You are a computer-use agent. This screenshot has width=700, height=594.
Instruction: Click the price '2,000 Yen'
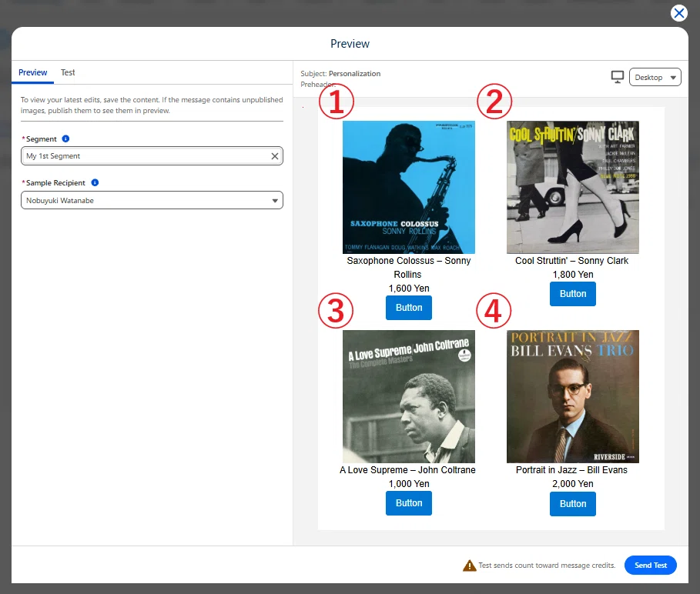tap(573, 484)
